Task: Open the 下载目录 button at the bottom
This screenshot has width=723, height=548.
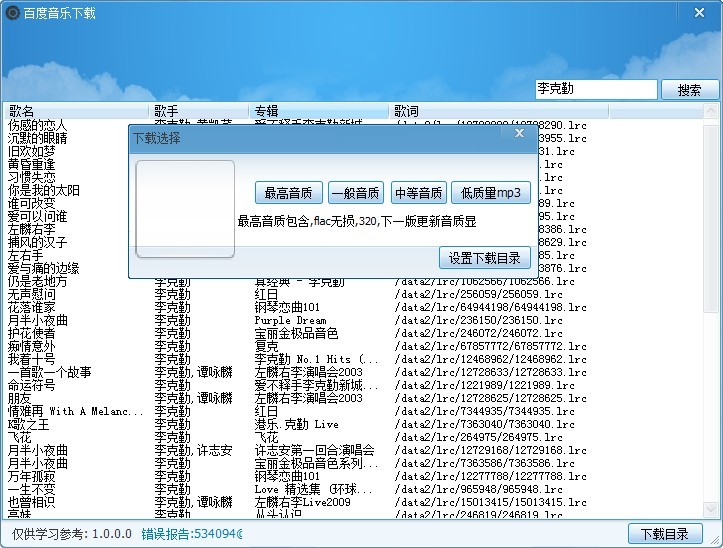Action: click(x=665, y=534)
